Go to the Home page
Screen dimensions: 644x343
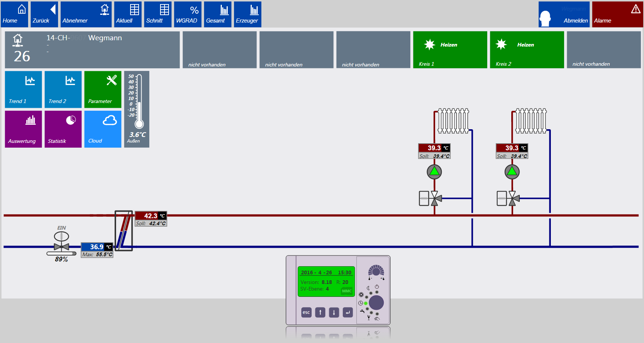coord(14,14)
